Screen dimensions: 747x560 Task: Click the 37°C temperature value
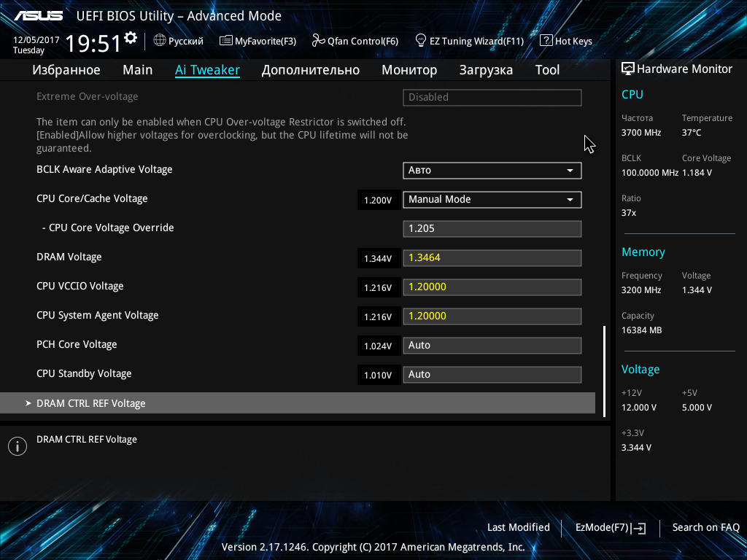(x=692, y=133)
